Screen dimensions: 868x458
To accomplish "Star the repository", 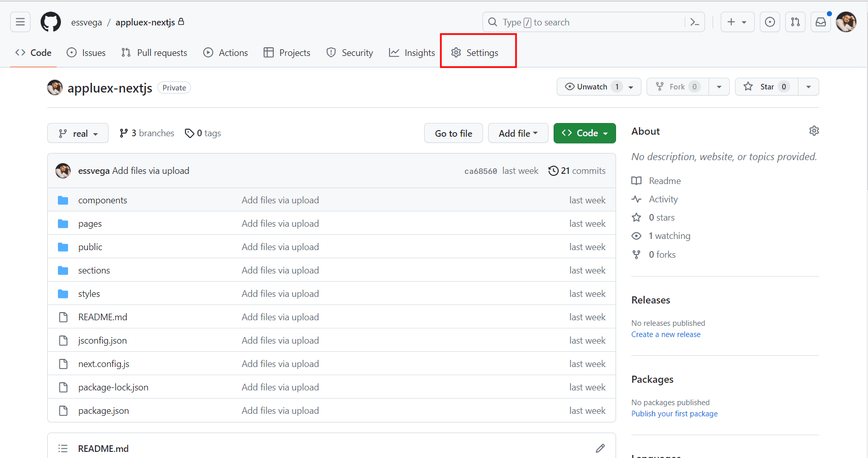I will tap(766, 86).
